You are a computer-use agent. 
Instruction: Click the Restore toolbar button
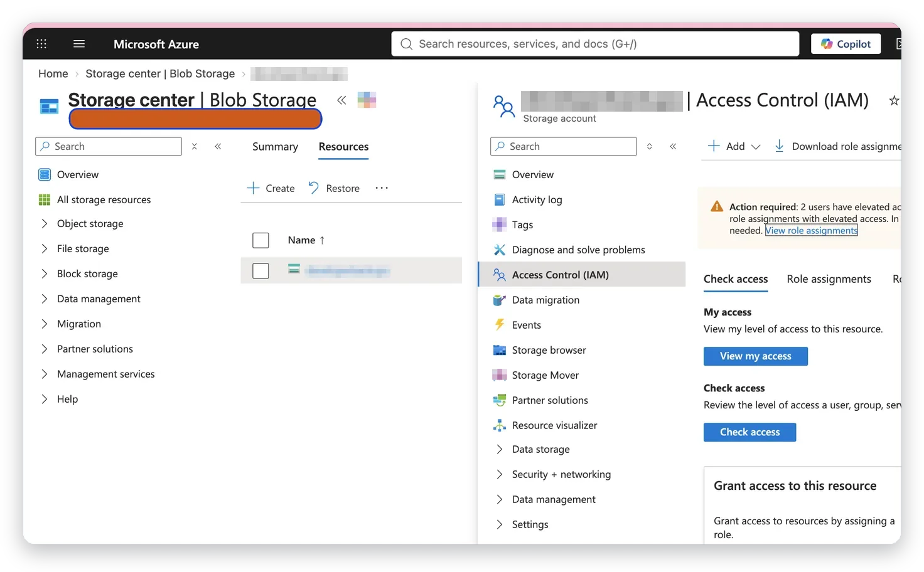(x=334, y=188)
